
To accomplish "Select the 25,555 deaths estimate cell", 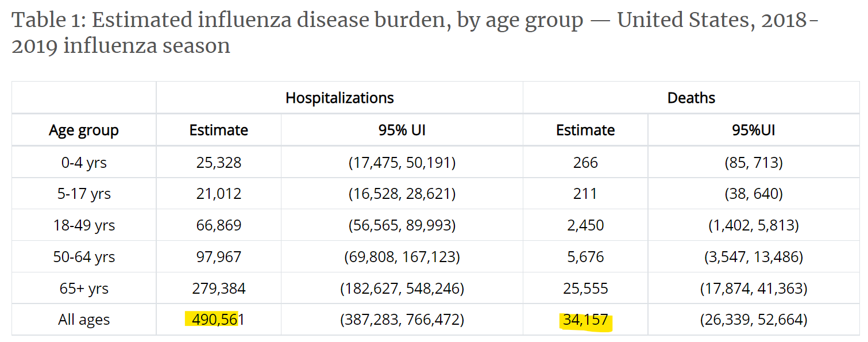I will pyautogui.click(x=585, y=288).
